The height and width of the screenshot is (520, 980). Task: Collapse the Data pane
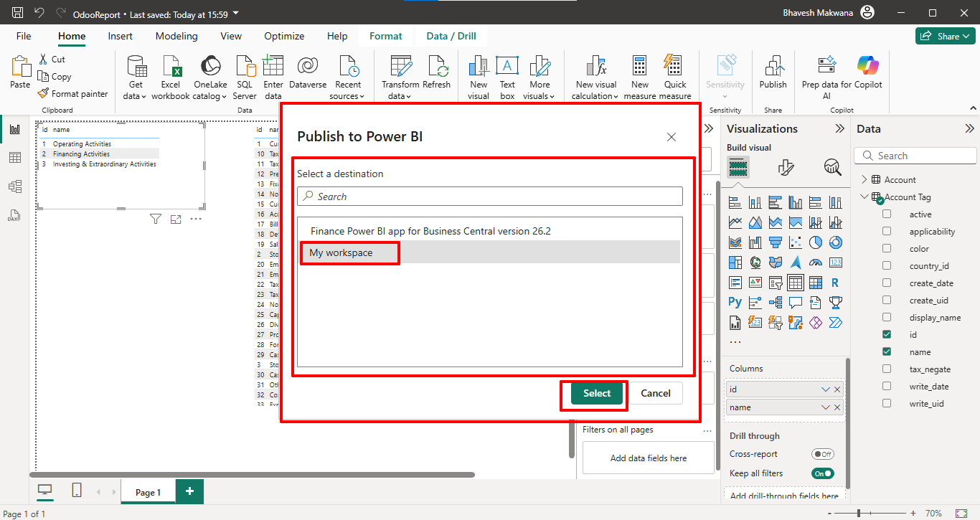(x=969, y=129)
